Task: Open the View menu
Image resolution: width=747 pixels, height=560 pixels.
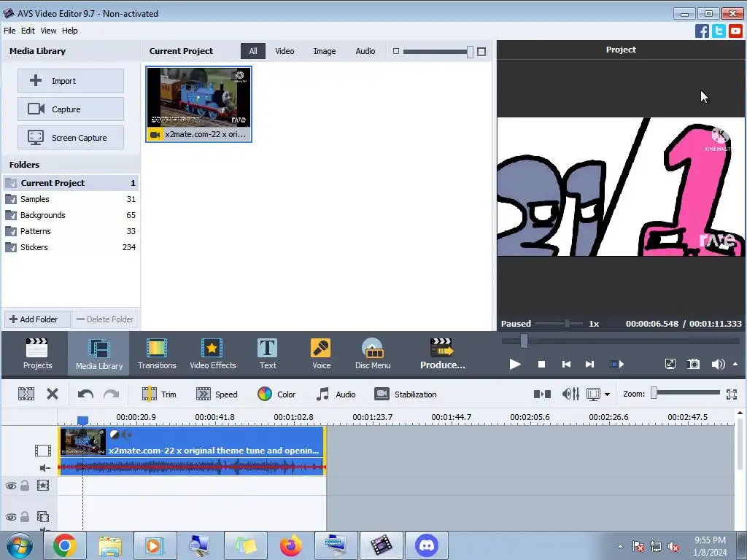Action: coord(48,31)
